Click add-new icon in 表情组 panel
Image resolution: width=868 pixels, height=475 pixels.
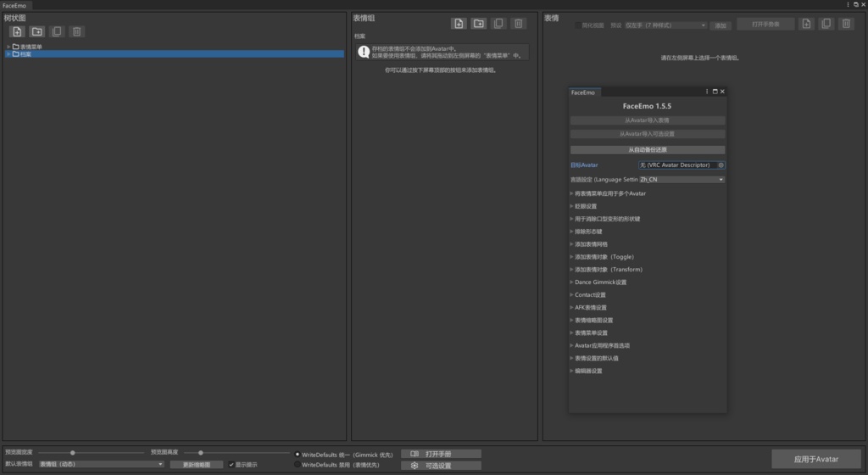tap(459, 23)
